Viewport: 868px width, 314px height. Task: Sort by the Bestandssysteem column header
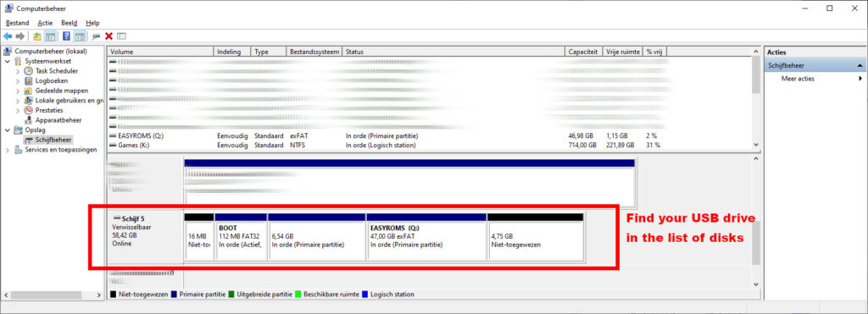[314, 52]
